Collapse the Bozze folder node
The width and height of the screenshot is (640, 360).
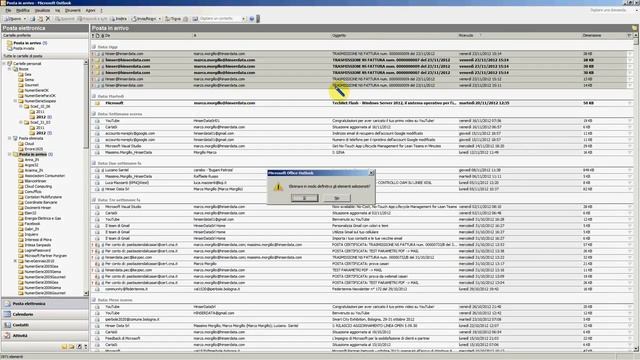9,69
